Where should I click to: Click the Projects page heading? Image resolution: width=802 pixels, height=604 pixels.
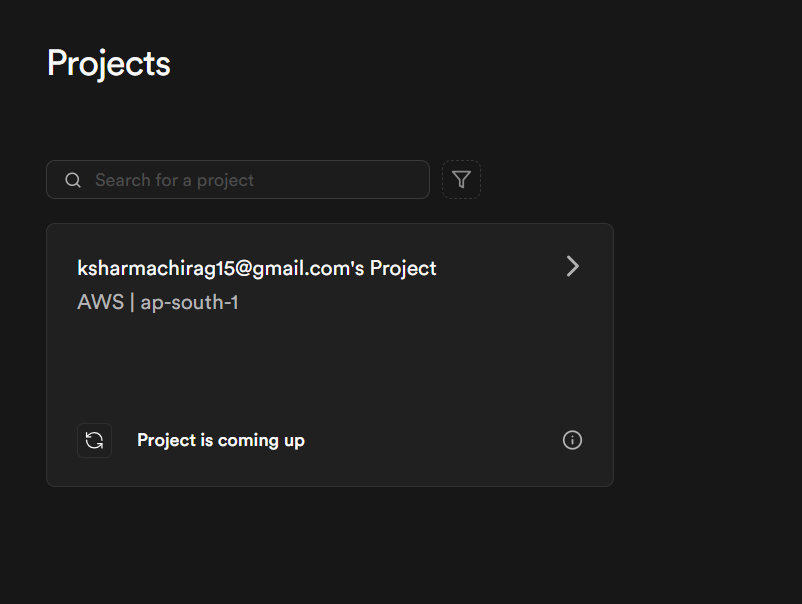point(108,63)
